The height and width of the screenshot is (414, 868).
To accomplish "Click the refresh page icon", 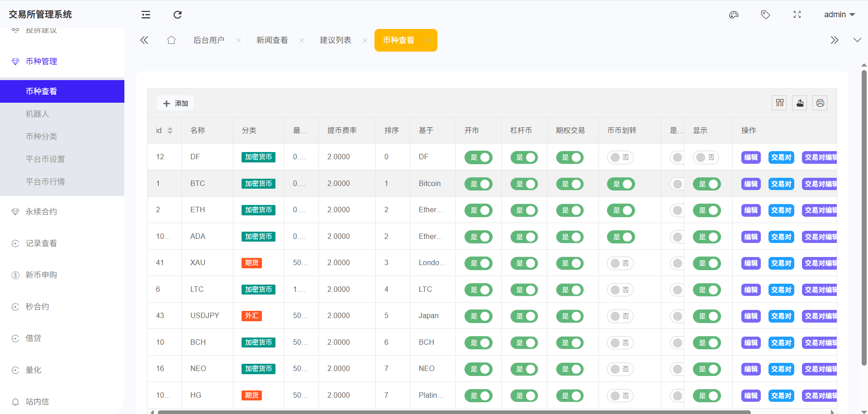I will pyautogui.click(x=177, y=15).
